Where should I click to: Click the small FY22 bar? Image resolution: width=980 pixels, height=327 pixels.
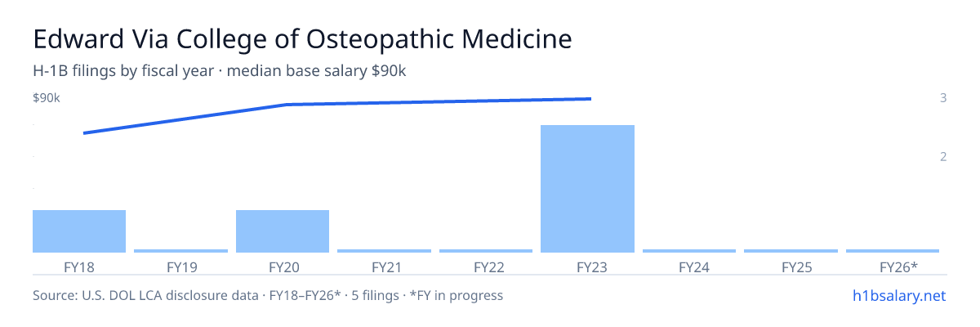[x=486, y=251]
